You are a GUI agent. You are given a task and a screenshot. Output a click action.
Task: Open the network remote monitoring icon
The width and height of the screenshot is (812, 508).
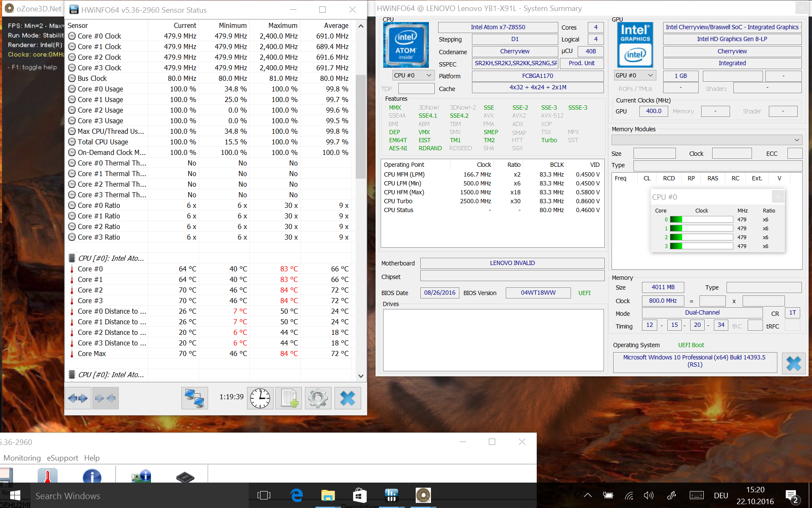[x=195, y=398]
